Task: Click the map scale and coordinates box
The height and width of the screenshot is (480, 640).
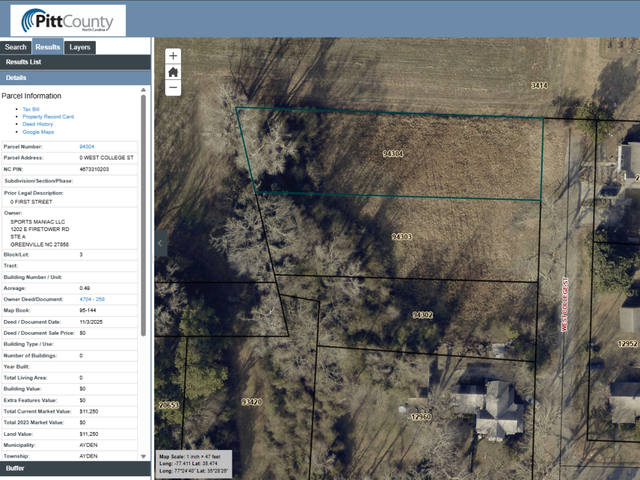Action: point(194,464)
